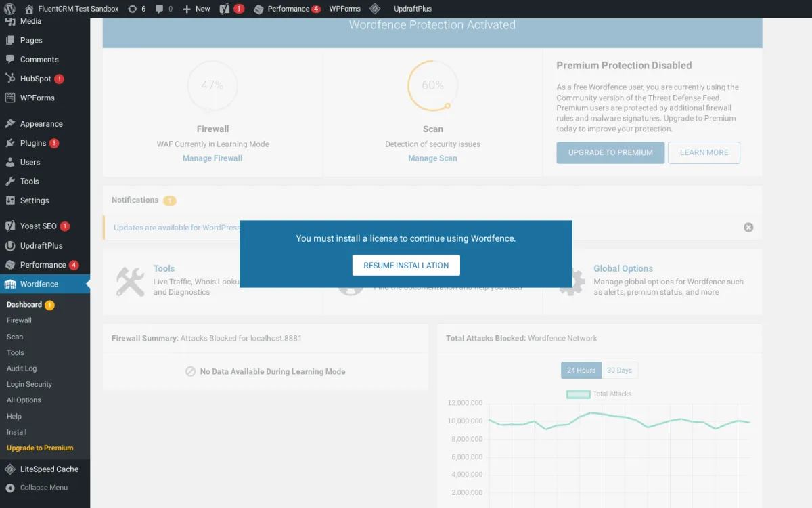The width and height of the screenshot is (812, 508).
Task: Click the Learn More button
Action: (704, 152)
